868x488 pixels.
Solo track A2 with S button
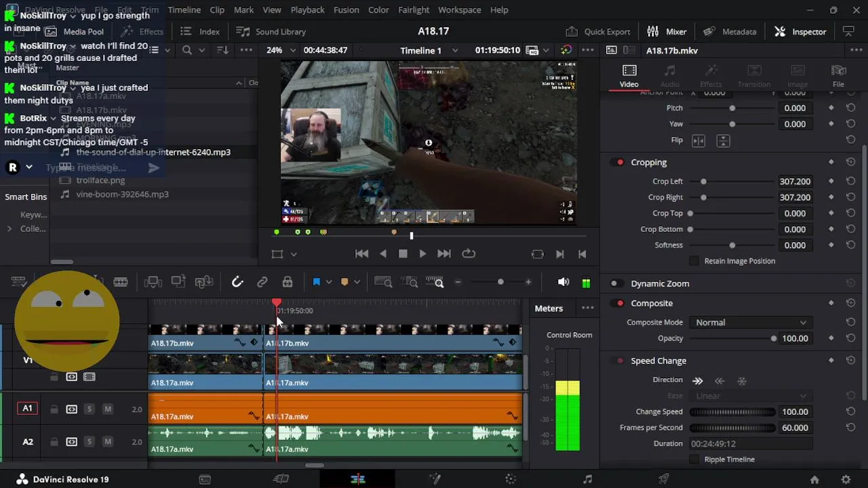pyautogui.click(x=89, y=442)
